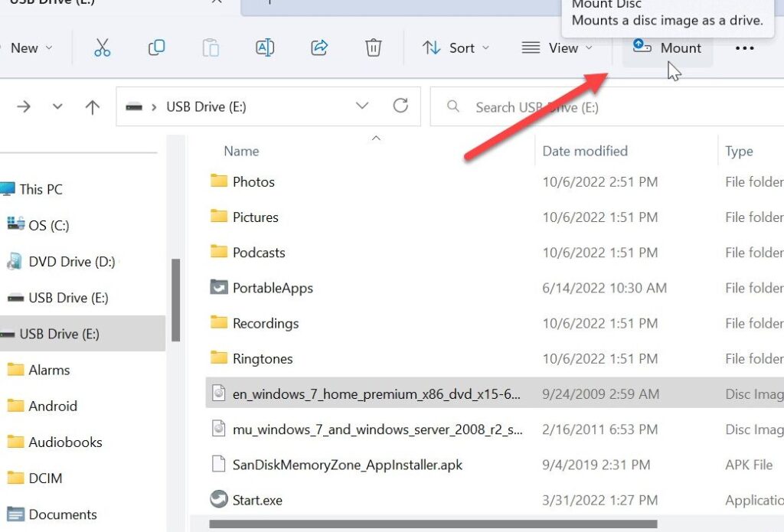Click the Search USB Drive field
The width and height of the screenshot is (784, 532).
pyautogui.click(x=612, y=107)
